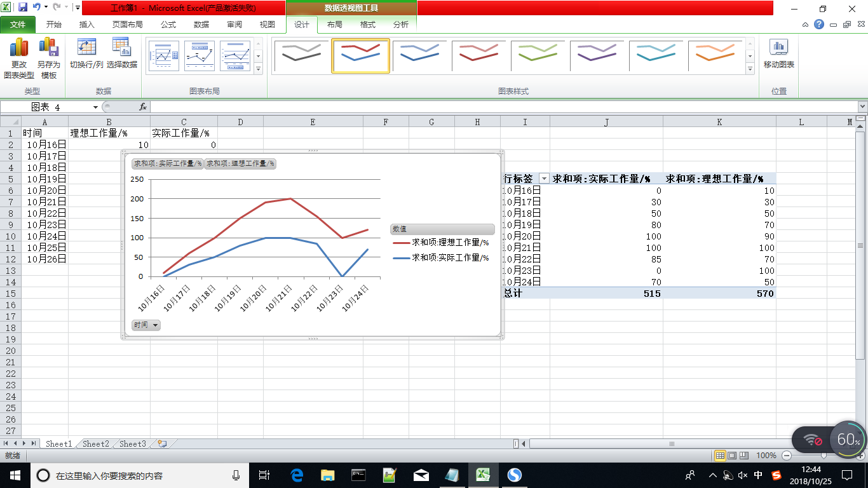Select the 求和项:理想工作量/% legend entry
The width and height of the screenshot is (868, 488).
click(441, 242)
